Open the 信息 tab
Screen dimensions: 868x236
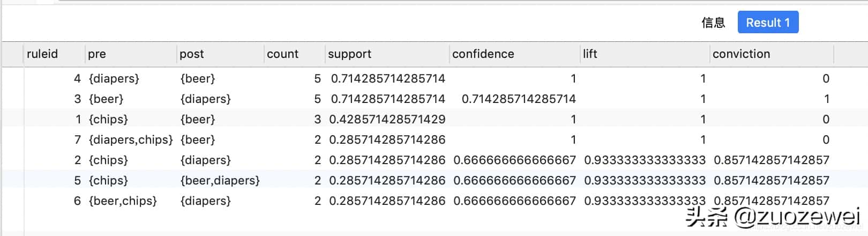pos(713,23)
